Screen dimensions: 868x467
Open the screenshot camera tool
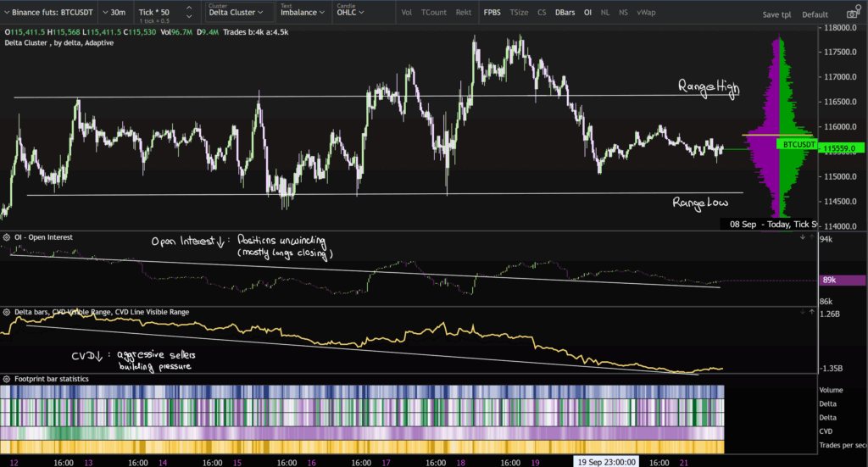(x=852, y=14)
